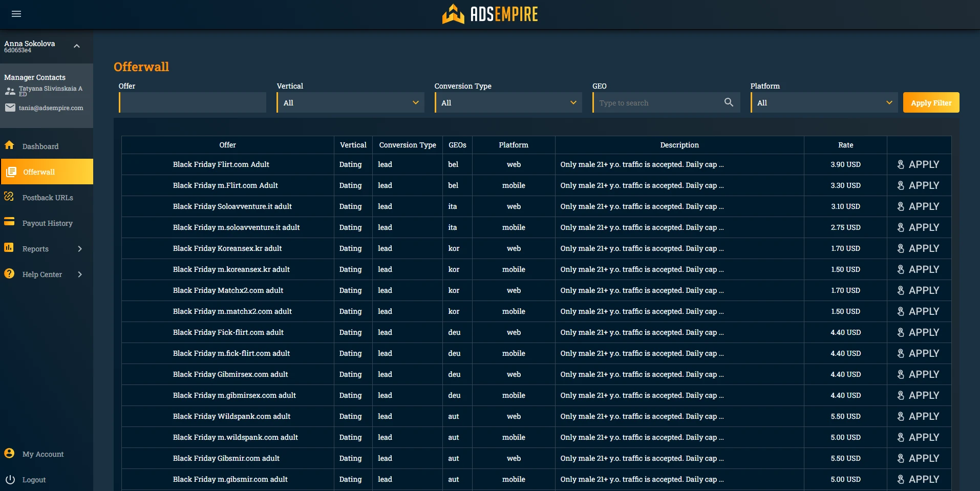Click the My Account person icon
Screen dimensions: 980x491
[9, 453]
